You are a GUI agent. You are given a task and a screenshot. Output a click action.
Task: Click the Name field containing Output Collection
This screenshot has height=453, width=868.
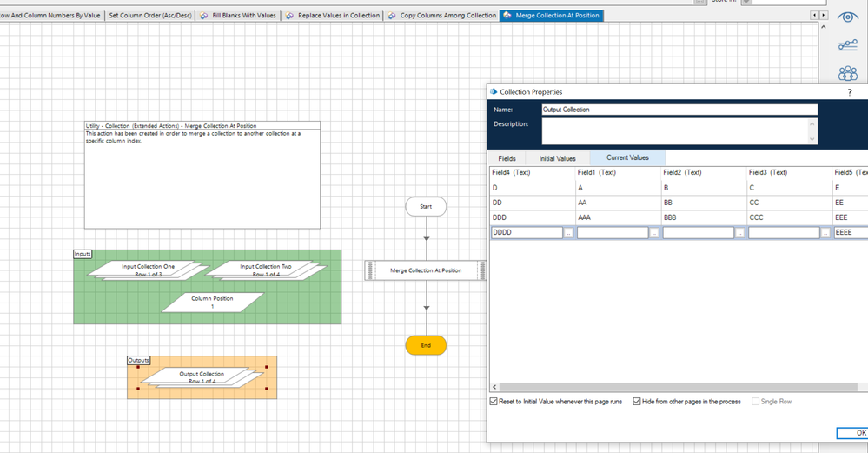[x=679, y=110]
